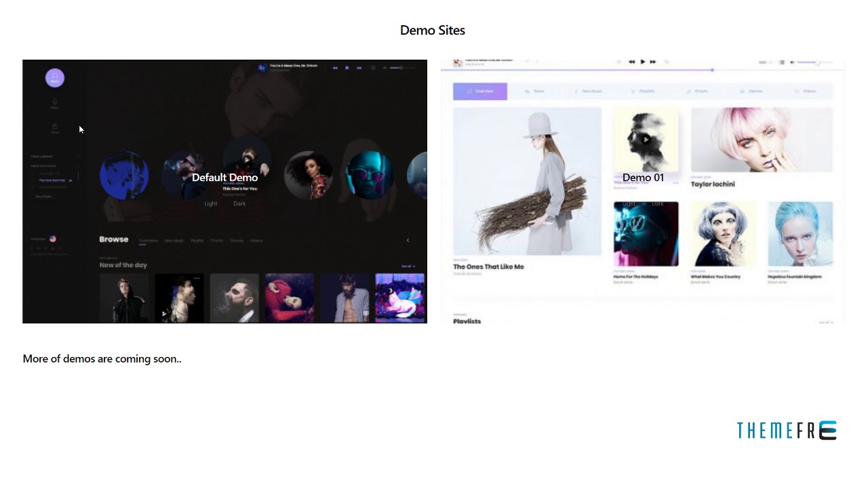The image size is (868, 488).
Task: Choose Dark under Default Demo
Action: [239, 203]
